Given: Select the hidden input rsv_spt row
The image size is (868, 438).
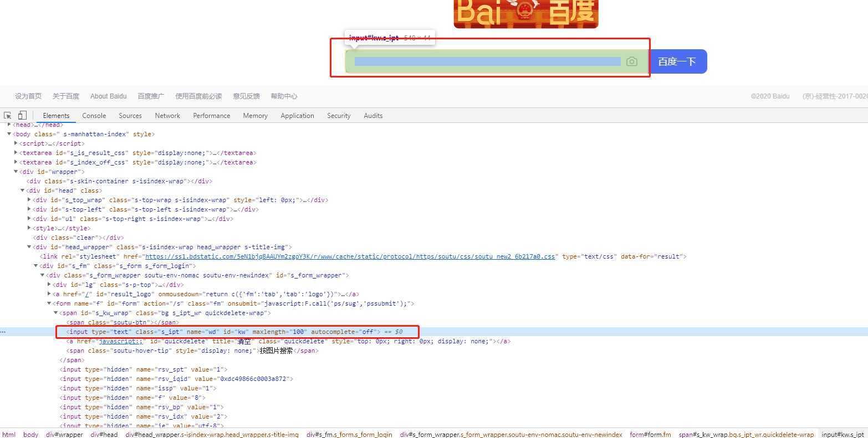Looking at the screenshot, I should [x=434, y=369].
